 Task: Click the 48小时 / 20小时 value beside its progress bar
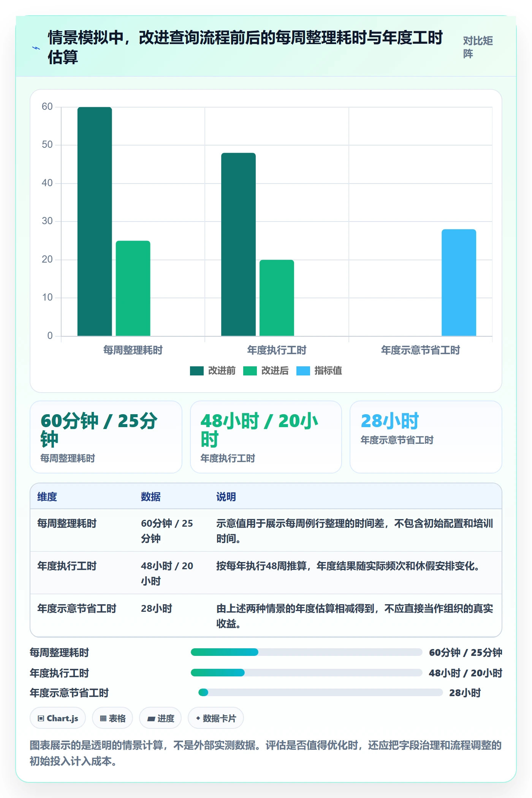465,673
